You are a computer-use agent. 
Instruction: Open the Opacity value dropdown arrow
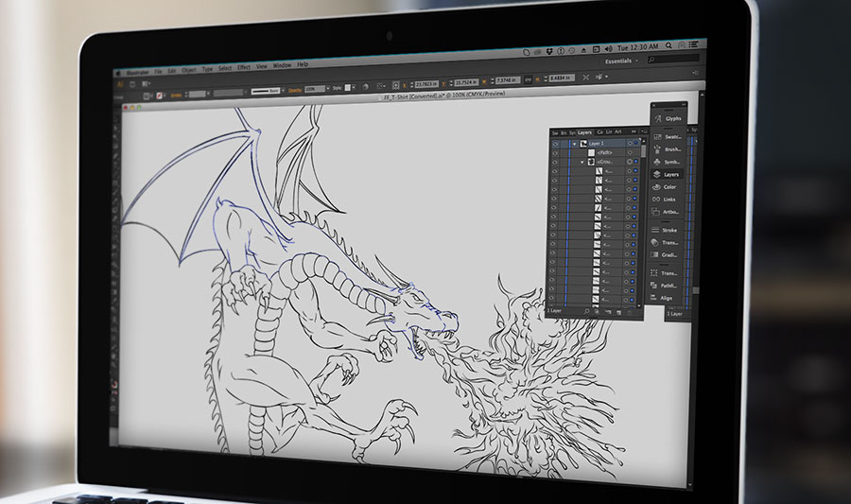click(328, 88)
